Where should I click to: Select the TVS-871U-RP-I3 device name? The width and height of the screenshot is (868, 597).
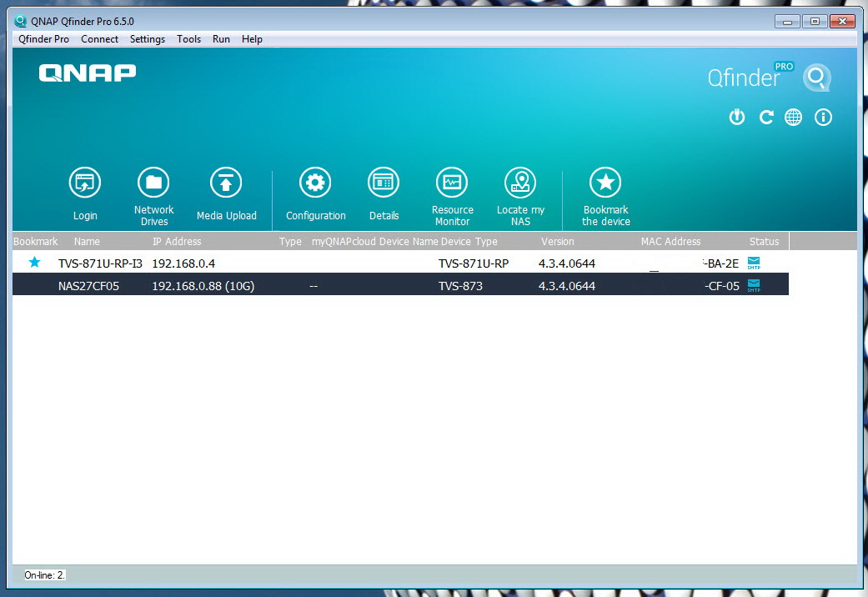click(x=100, y=263)
